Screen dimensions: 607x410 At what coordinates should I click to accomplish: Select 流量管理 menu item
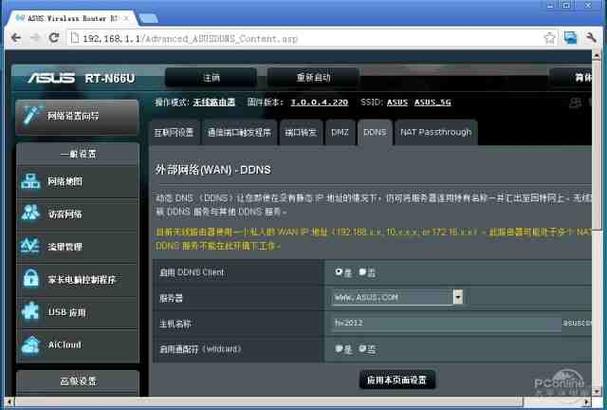[x=77, y=247]
